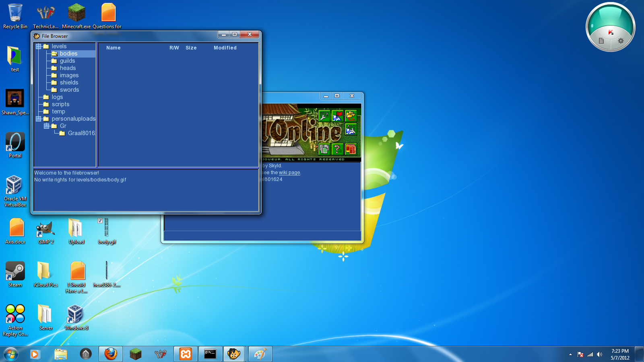This screenshot has width=644, height=362.
Task: Sort files by Name column header
Action: [x=114, y=48]
